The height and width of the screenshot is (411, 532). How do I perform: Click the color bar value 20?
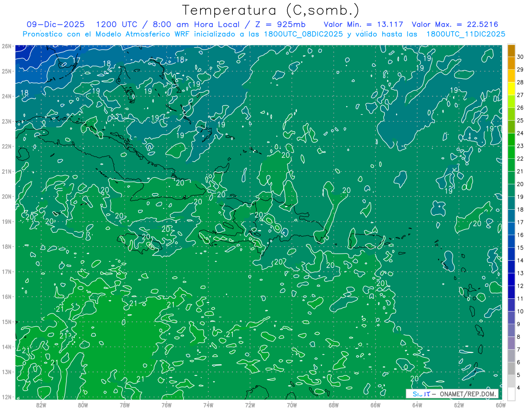pos(520,184)
